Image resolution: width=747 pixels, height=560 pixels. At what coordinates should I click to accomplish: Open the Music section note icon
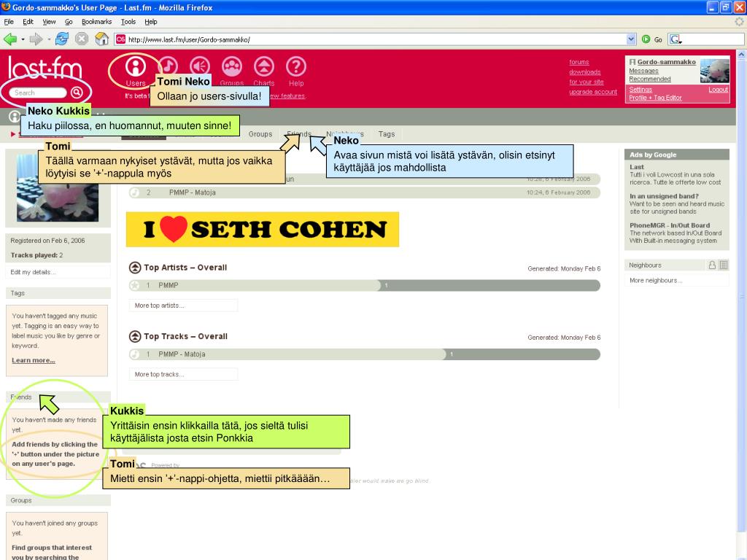click(x=168, y=66)
